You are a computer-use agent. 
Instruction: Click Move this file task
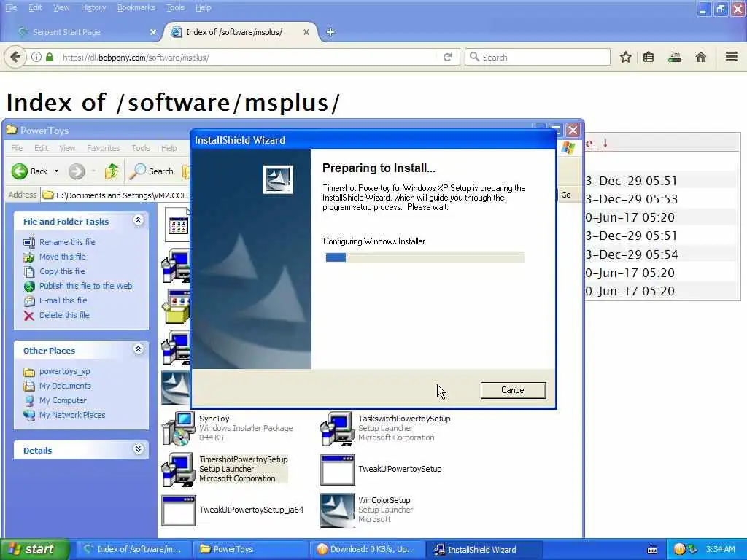pos(63,257)
